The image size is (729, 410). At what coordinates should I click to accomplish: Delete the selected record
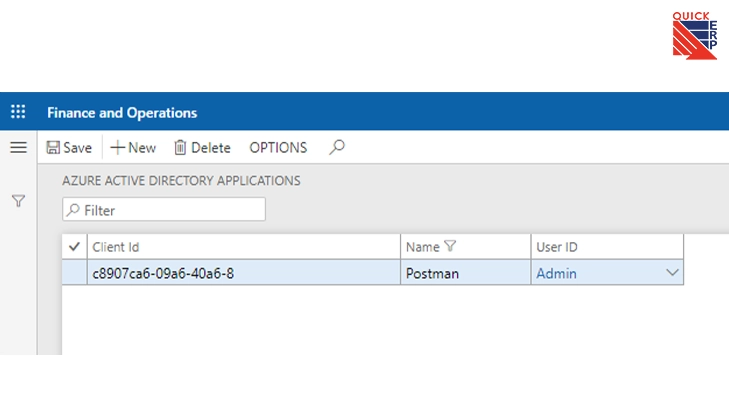pos(202,147)
